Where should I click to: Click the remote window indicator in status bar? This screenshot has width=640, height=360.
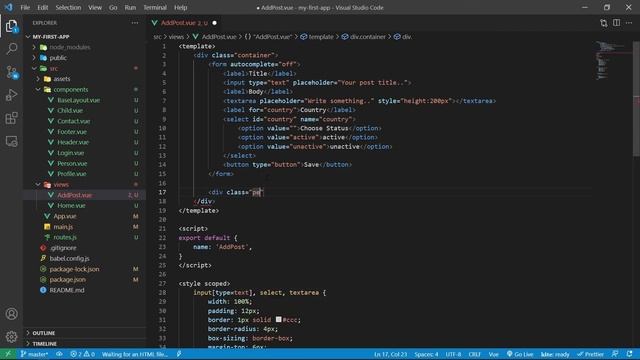pyautogui.click(x=8, y=354)
